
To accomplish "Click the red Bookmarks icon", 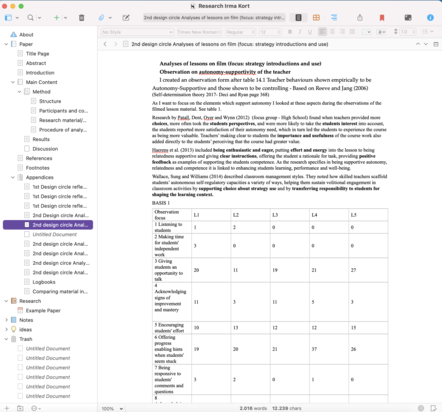I will [x=382, y=18].
